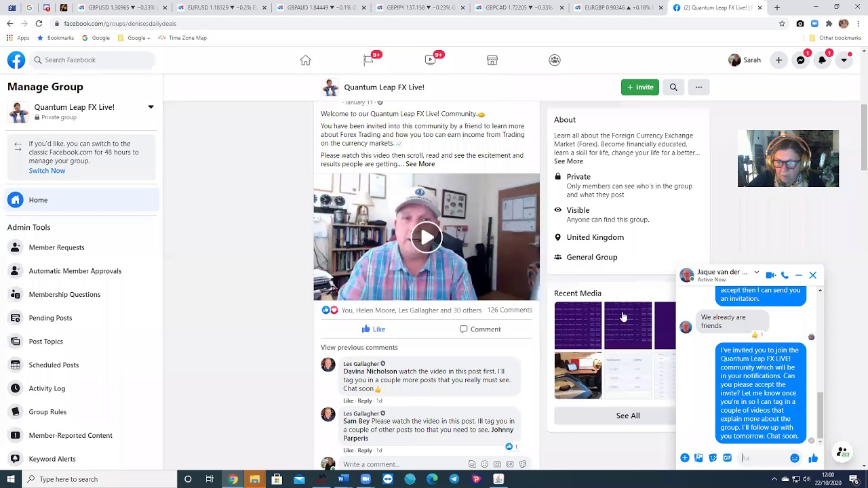Viewport: 868px width, 488px height.
Task: Open chat plus more actions icon
Action: 685,458
